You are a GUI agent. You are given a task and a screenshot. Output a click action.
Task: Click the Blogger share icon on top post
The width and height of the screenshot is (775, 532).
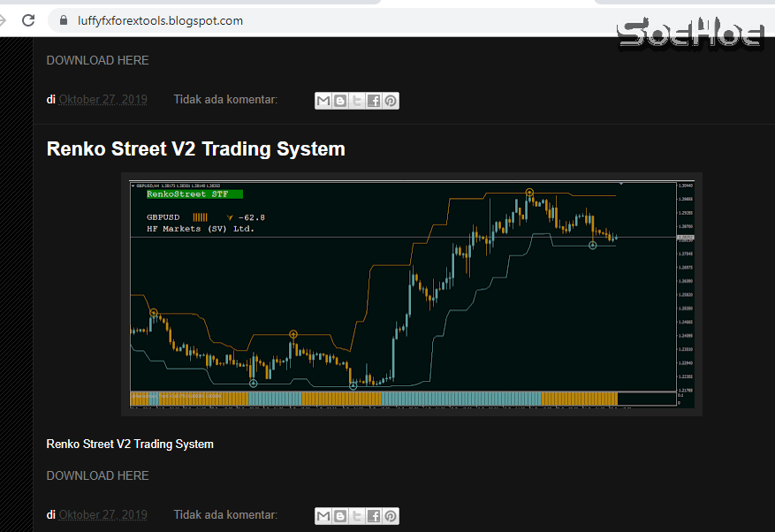340,100
